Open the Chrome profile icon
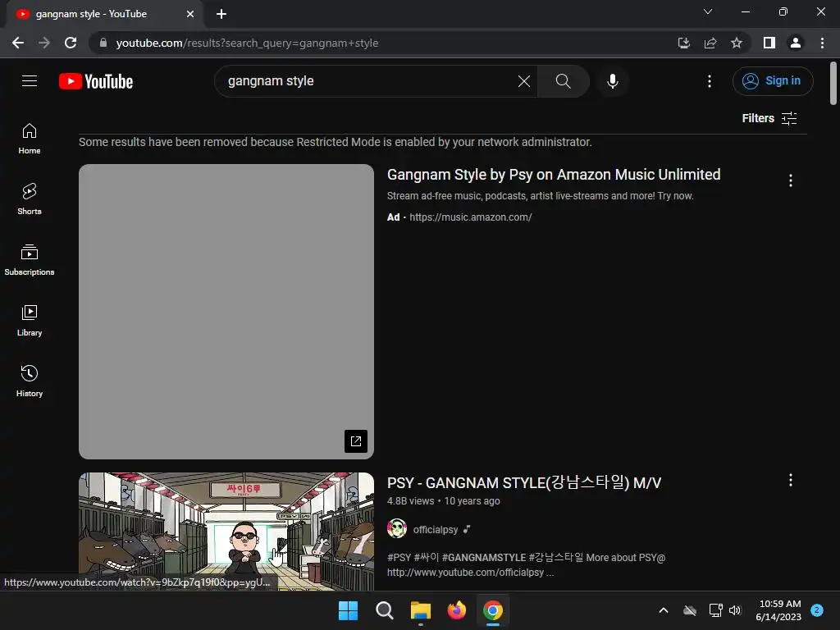The width and height of the screenshot is (840, 630). [x=796, y=43]
